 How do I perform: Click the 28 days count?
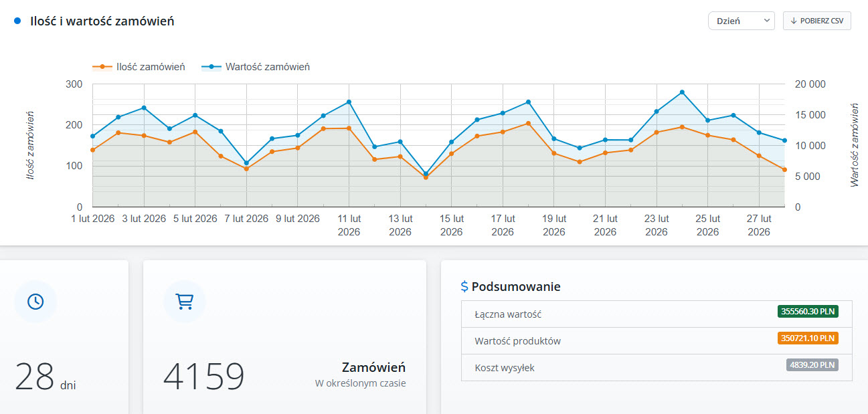click(34, 377)
